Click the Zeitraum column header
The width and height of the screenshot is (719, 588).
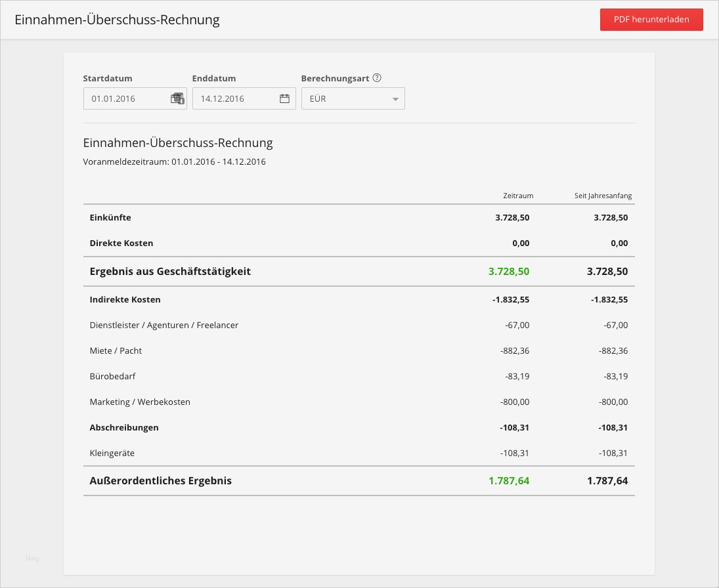coord(519,195)
